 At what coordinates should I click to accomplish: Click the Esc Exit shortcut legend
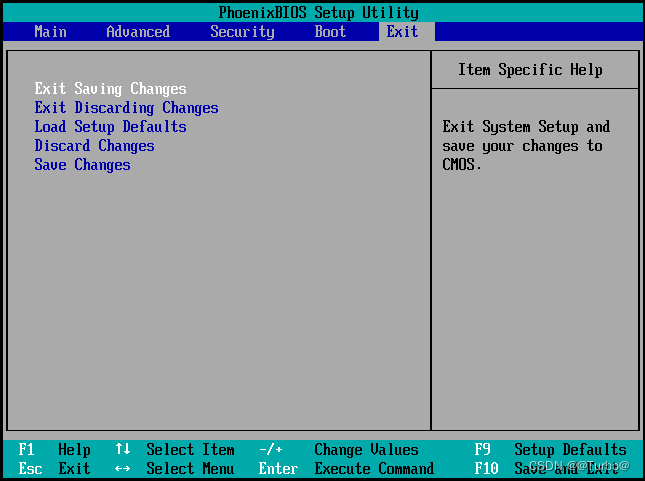[54, 469]
